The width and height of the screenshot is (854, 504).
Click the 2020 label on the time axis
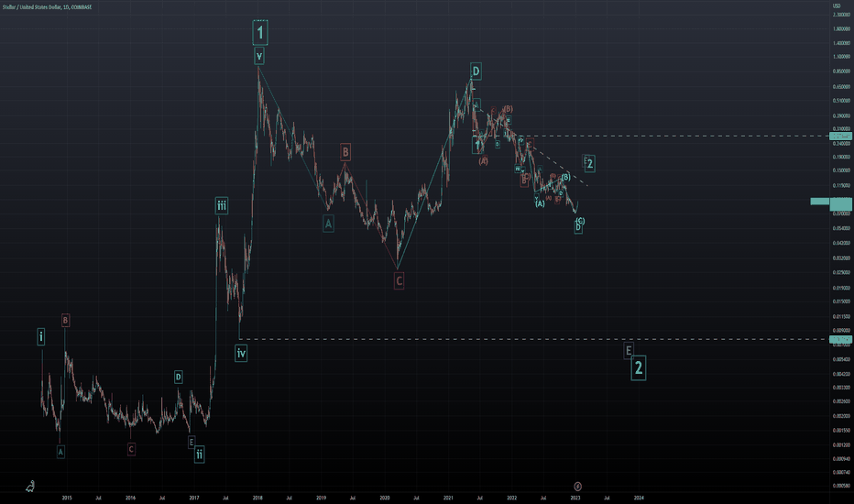(x=385, y=498)
